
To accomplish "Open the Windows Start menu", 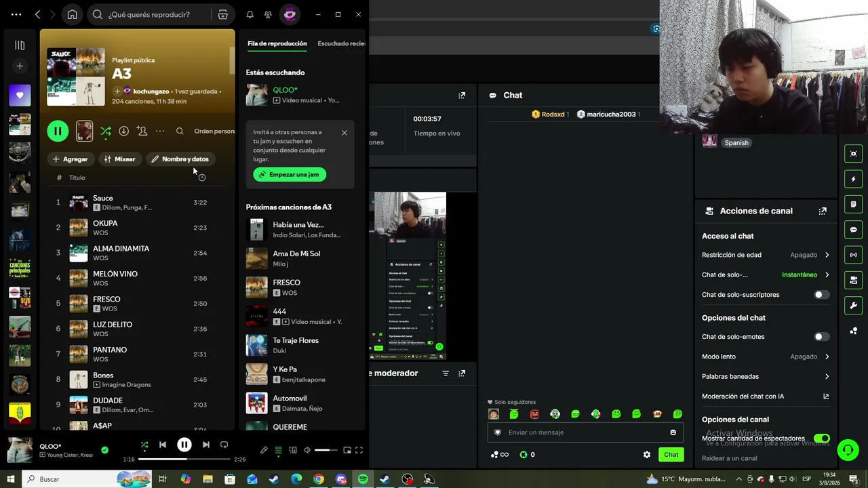I will 11,479.
